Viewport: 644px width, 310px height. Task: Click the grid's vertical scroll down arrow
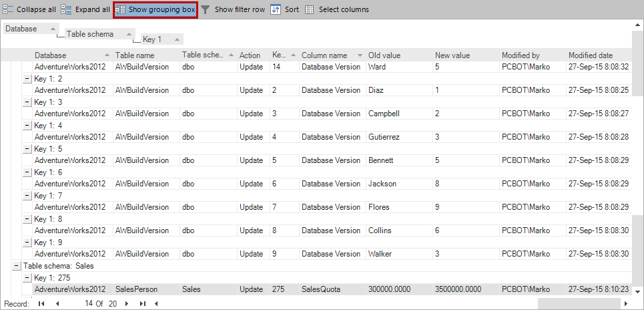(x=638, y=291)
